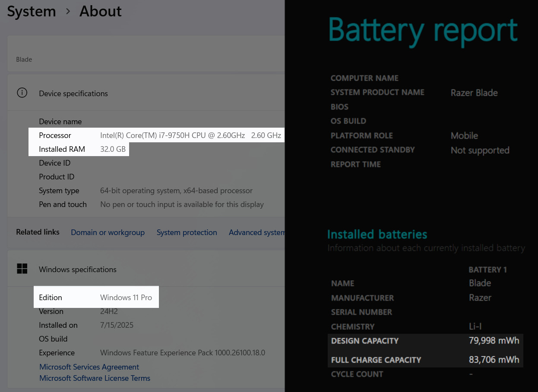538x392 pixels.
Task: Open the Domain or workgroup link
Action: 108,232
